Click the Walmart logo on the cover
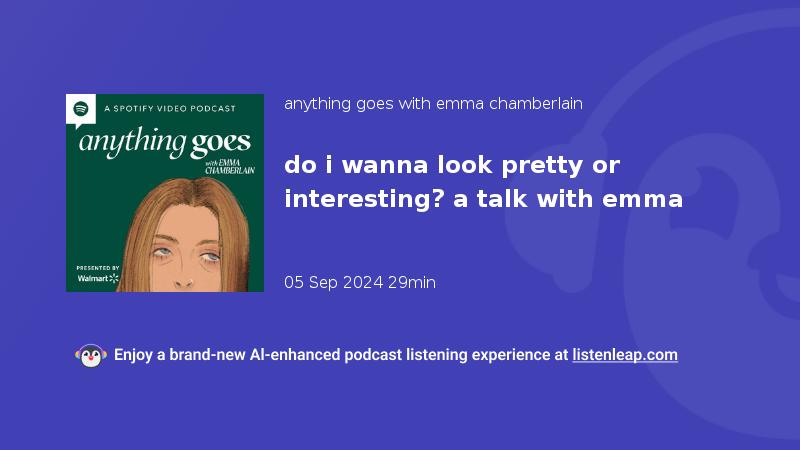The image size is (800, 450). tap(98, 278)
